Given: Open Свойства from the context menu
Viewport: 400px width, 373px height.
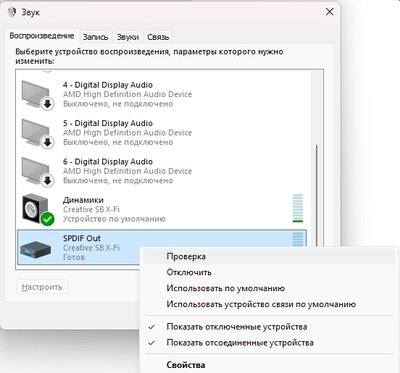Looking at the screenshot, I should [x=269, y=365].
